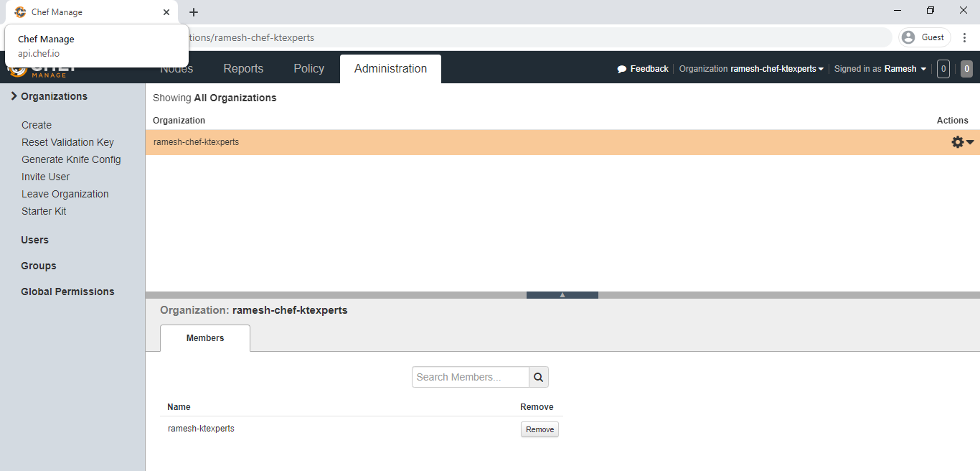980x471 pixels.
Task: Open Global Permissions section
Action: [67, 292]
